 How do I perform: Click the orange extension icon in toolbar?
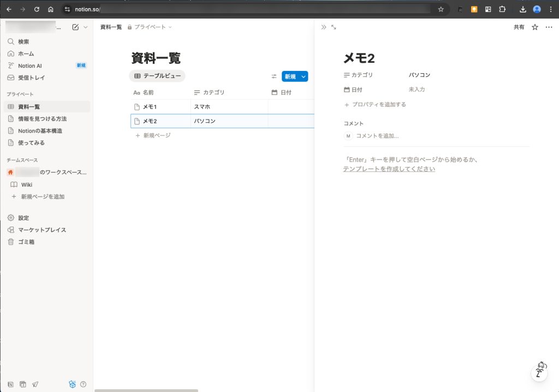[474, 9]
